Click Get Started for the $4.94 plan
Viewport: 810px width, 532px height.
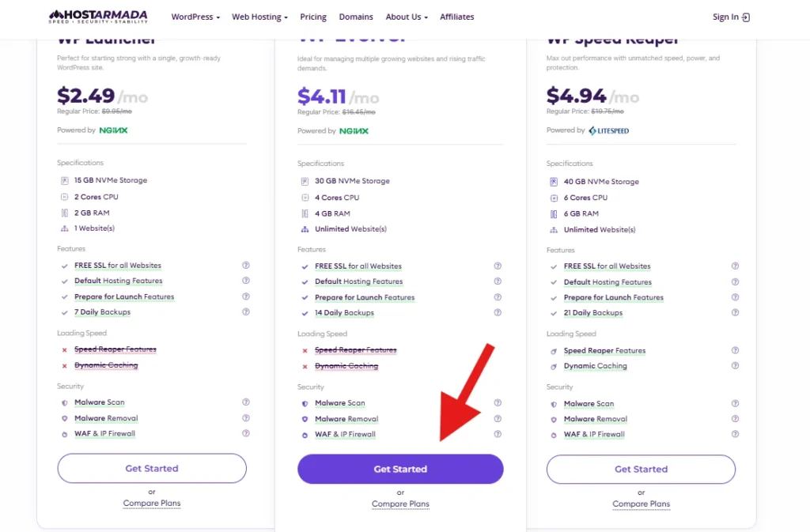coord(641,469)
